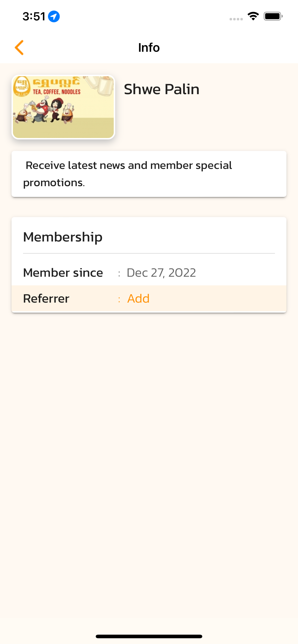Tap the Shwe Palin title

pyautogui.click(x=161, y=89)
